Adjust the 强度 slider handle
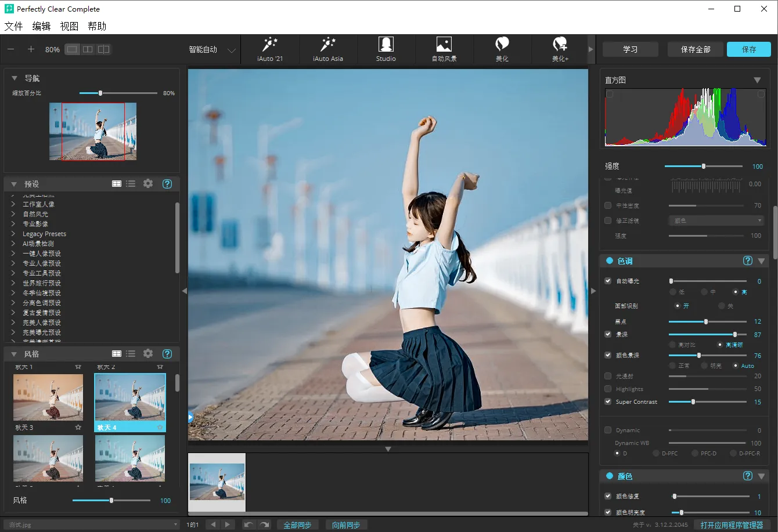Screen dimensions: 778x532 (704, 167)
